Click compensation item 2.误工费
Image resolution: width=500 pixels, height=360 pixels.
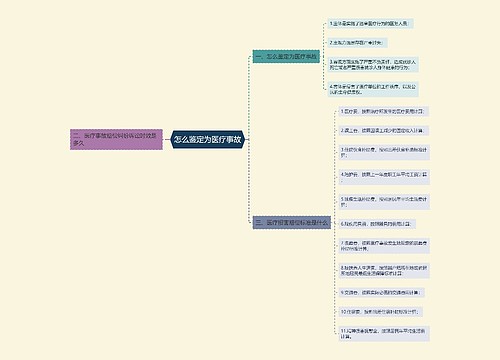pyautogui.click(x=383, y=130)
